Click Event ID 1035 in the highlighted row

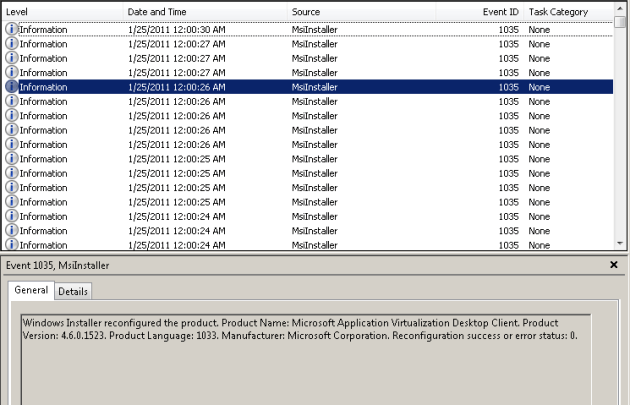click(x=509, y=87)
